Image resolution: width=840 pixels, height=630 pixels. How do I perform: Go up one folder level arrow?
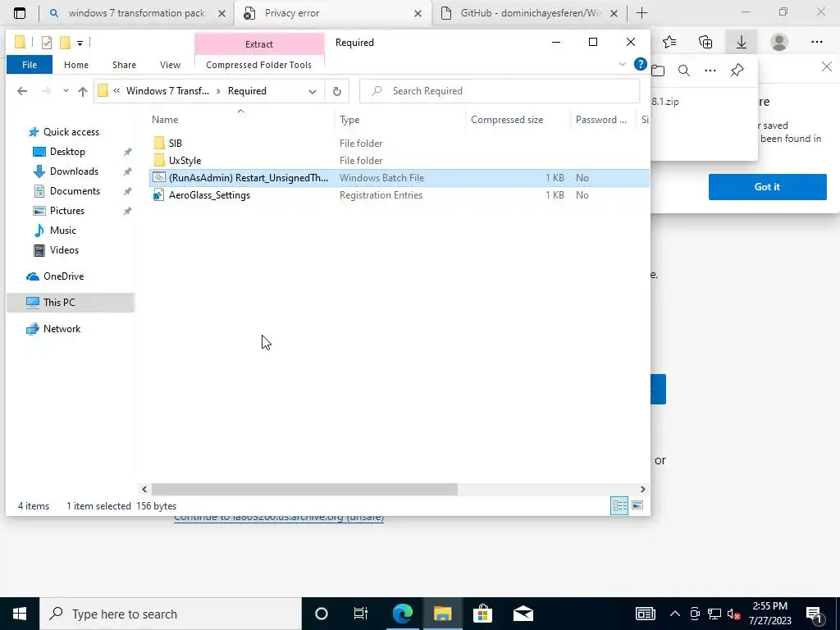[x=83, y=91]
